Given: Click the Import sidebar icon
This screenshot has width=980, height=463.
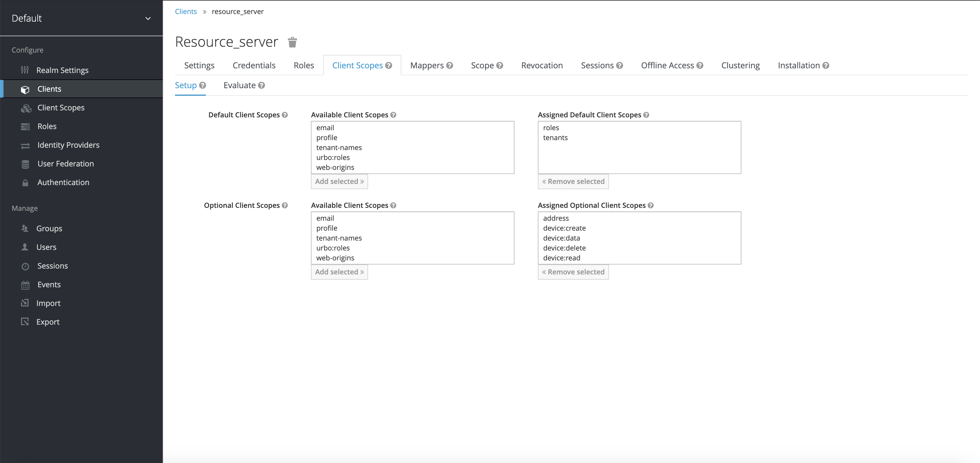Looking at the screenshot, I should pyautogui.click(x=25, y=303).
